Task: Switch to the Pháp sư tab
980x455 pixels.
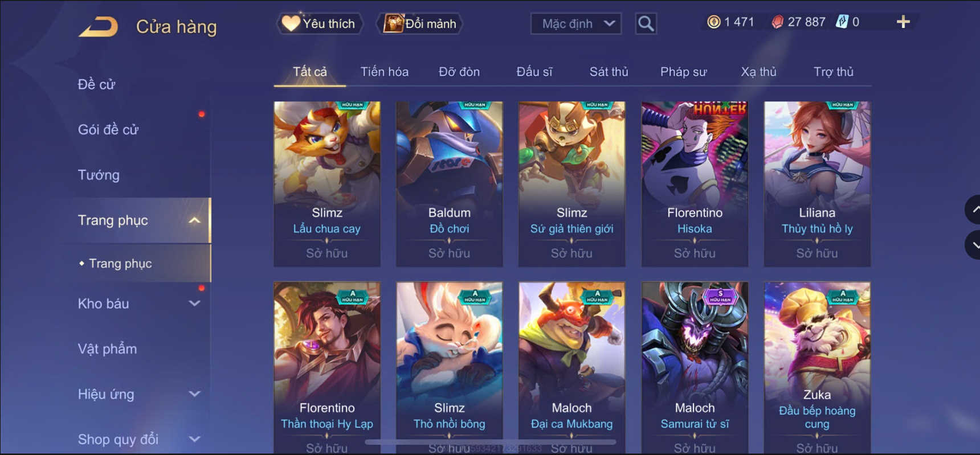Action: (683, 72)
